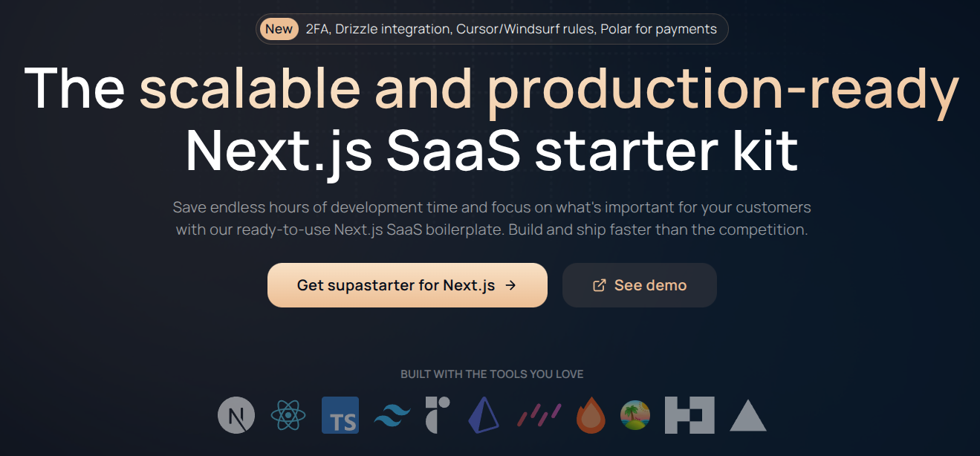Click the TypeScript TS logo
The width and height of the screenshot is (980, 456).
point(340,415)
